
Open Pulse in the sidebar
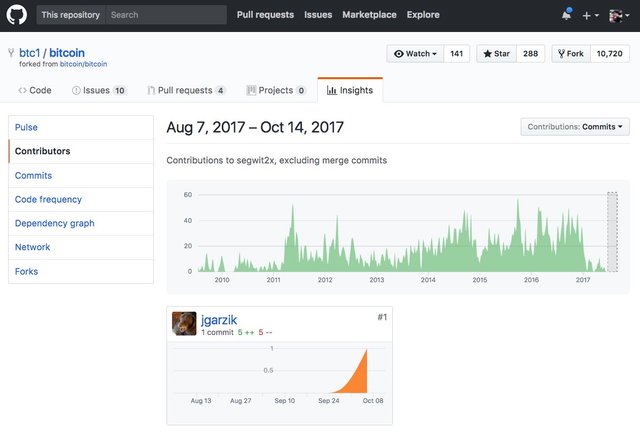coord(81,127)
